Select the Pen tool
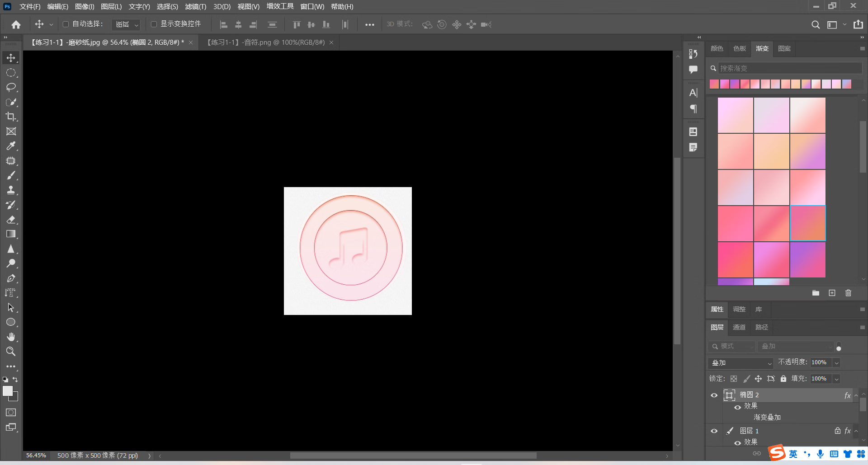This screenshot has height=465, width=868. (11, 278)
